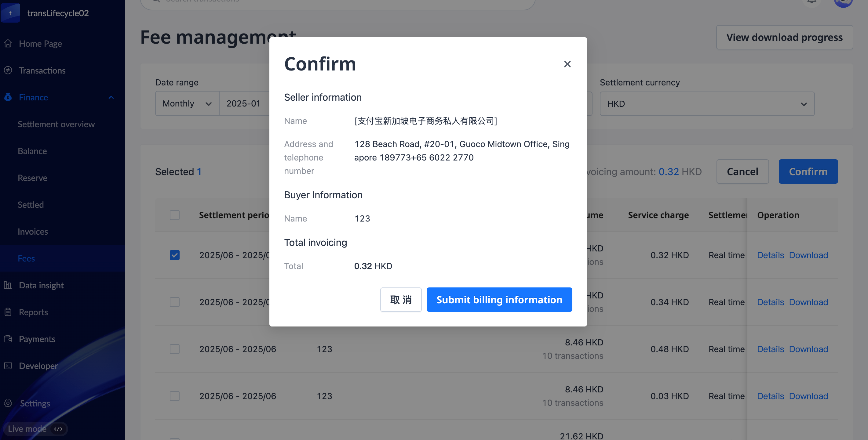Open the Invoices submenu item
Image resolution: width=868 pixels, height=440 pixels.
[x=33, y=232]
